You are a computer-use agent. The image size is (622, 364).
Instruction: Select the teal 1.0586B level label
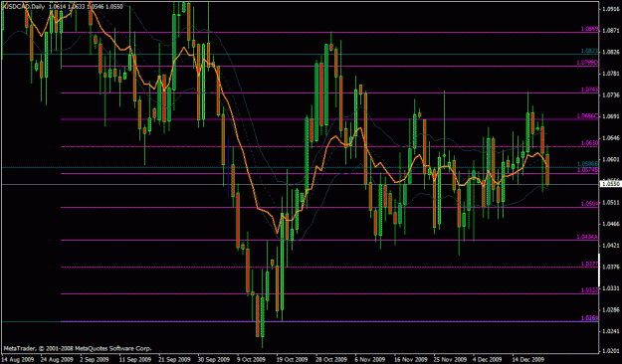pos(587,164)
